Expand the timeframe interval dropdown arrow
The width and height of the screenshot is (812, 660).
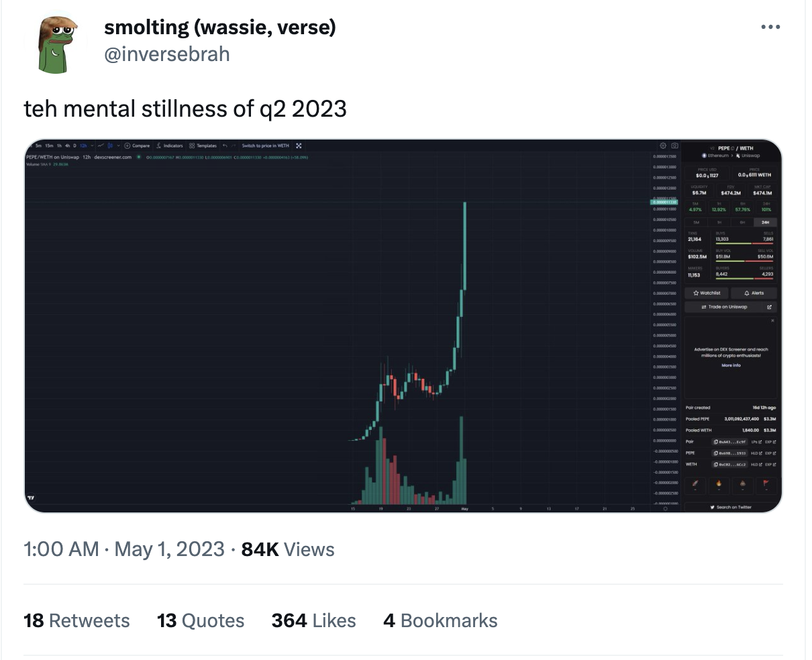click(x=92, y=146)
